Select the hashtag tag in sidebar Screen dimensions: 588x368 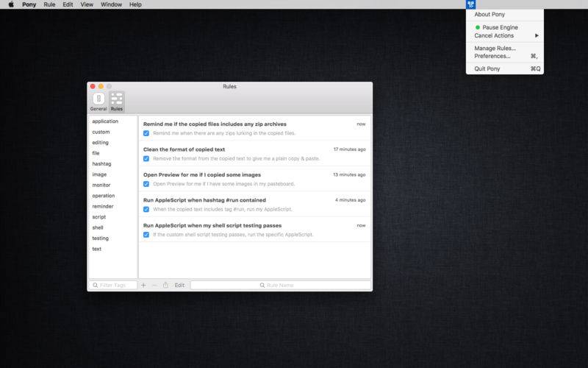[x=101, y=163]
